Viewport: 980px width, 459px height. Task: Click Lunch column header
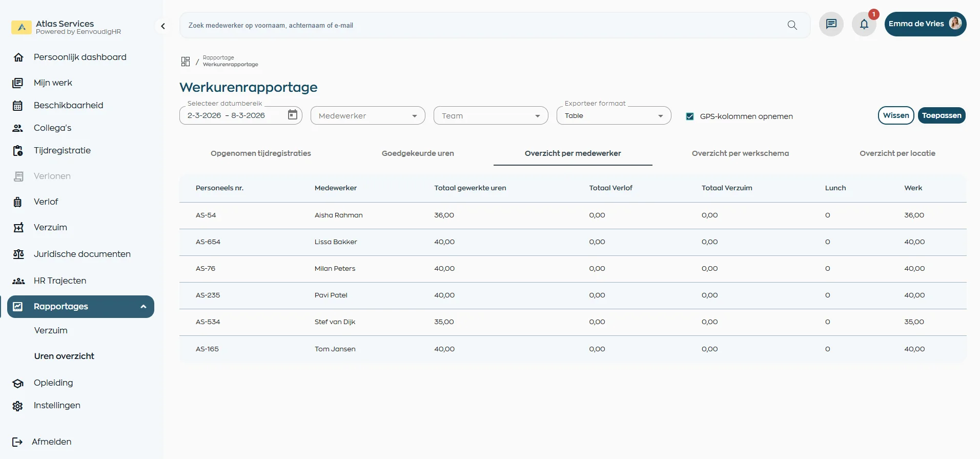835,188
